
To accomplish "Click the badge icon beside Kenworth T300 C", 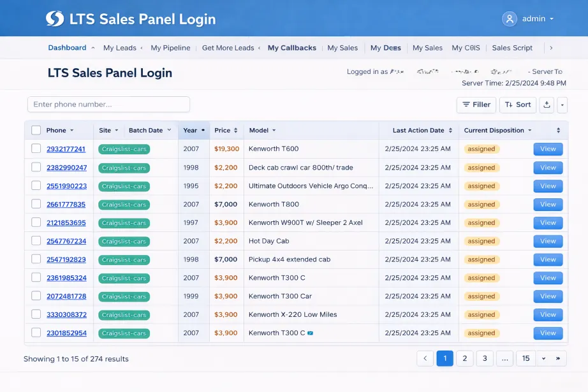I will point(310,333).
